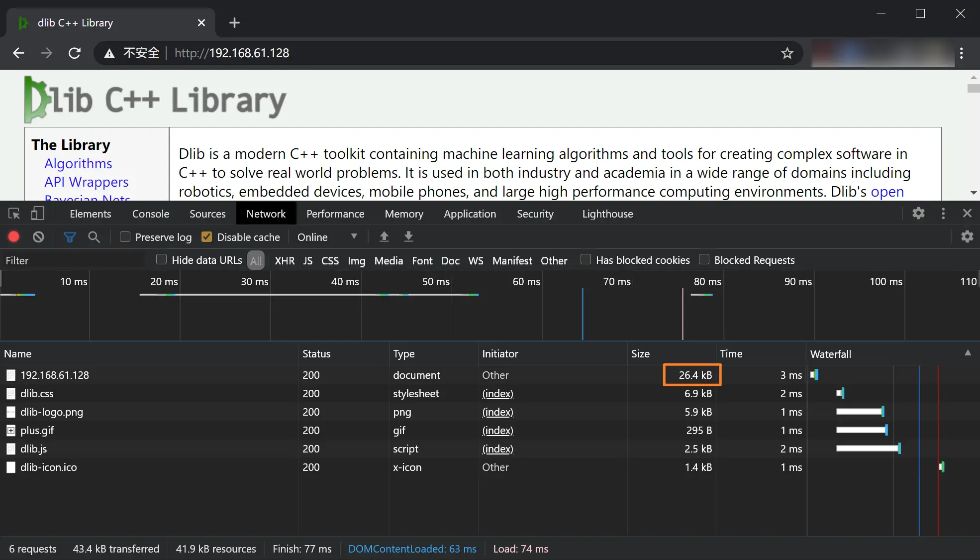Open DevTools settings gear

tap(918, 214)
